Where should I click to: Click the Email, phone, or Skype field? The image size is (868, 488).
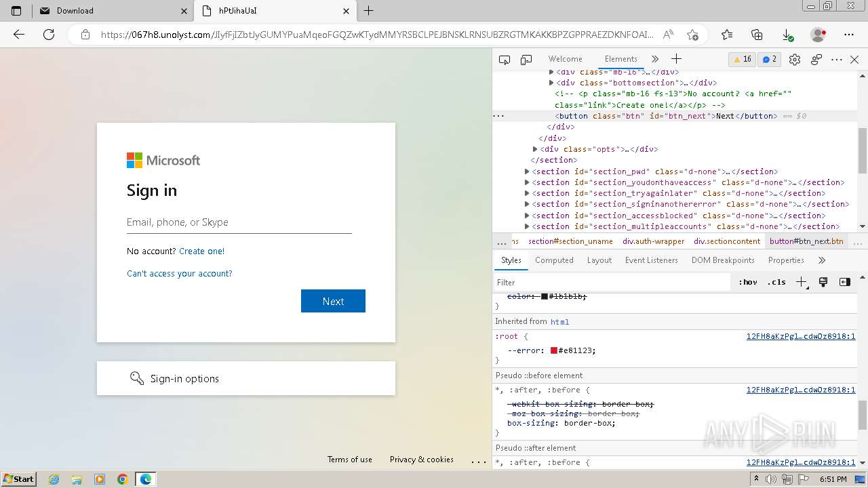239,222
